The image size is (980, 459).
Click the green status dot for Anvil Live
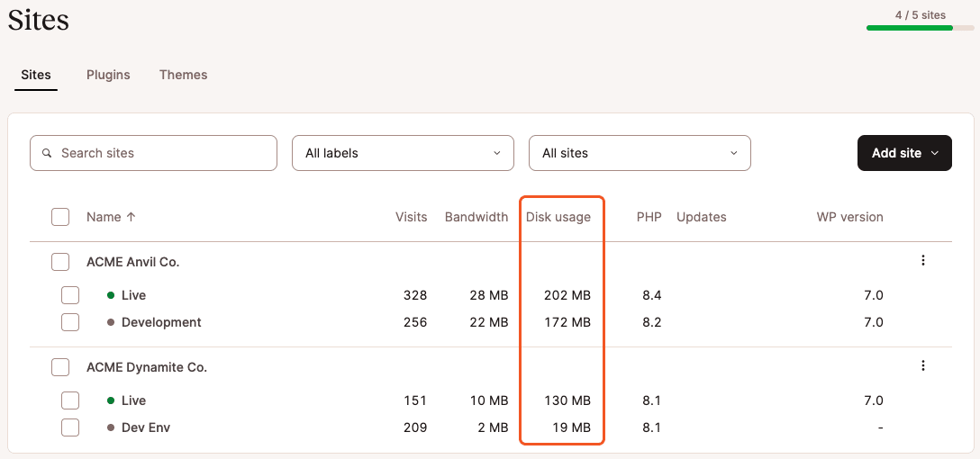pyautogui.click(x=111, y=295)
